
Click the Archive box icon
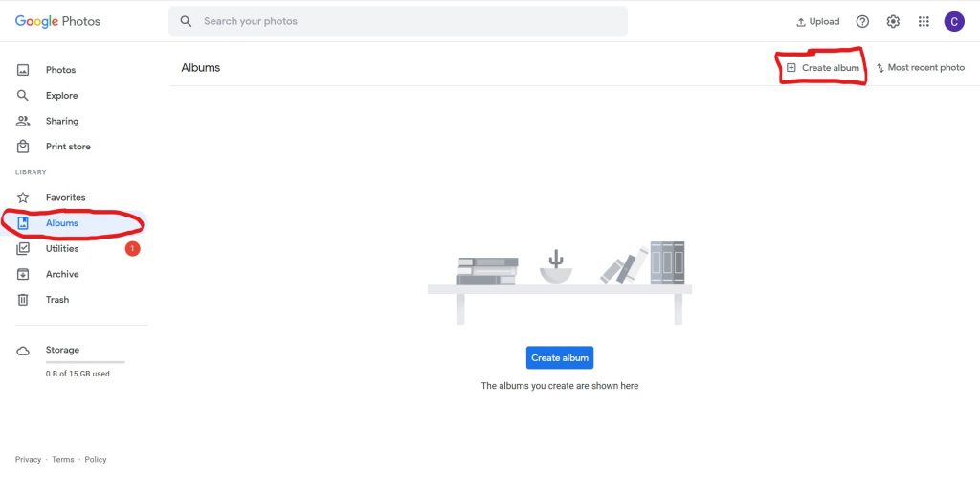23,274
